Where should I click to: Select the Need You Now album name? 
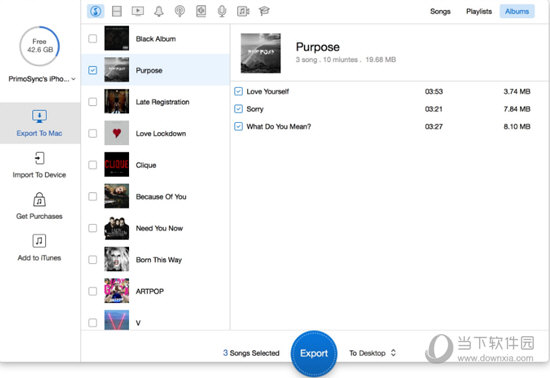[159, 228]
